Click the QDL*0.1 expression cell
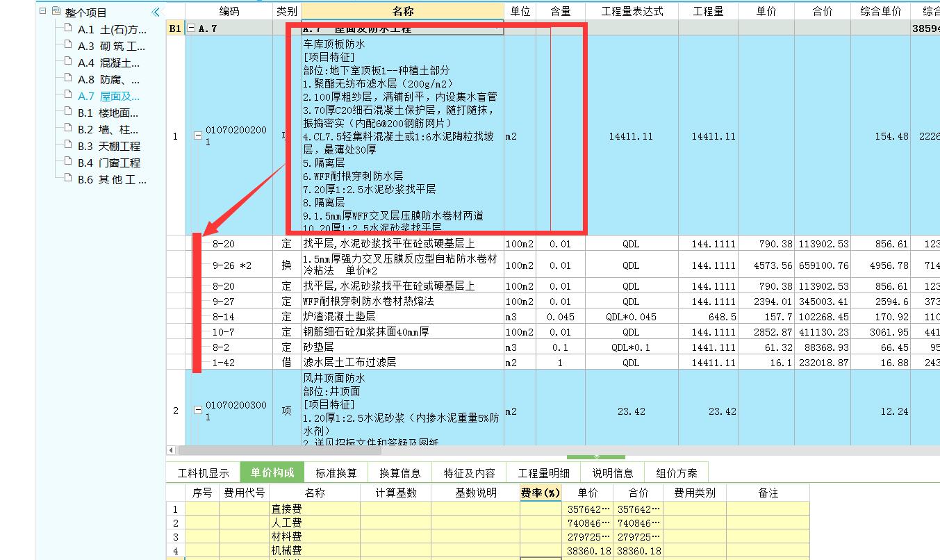Viewport: 940px width, 560px height. (632, 347)
